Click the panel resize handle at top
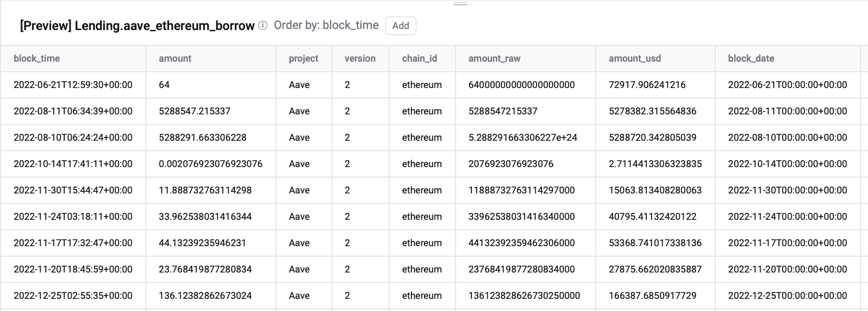 click(460, 4)
